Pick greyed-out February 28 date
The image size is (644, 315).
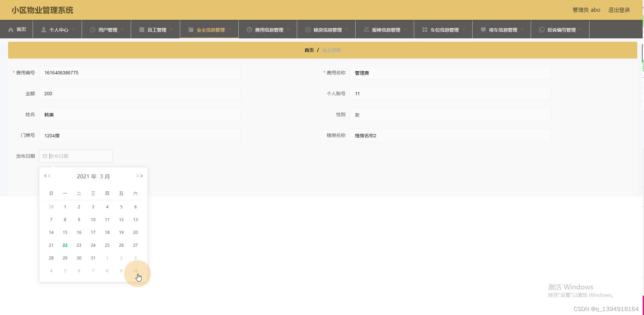51,207
